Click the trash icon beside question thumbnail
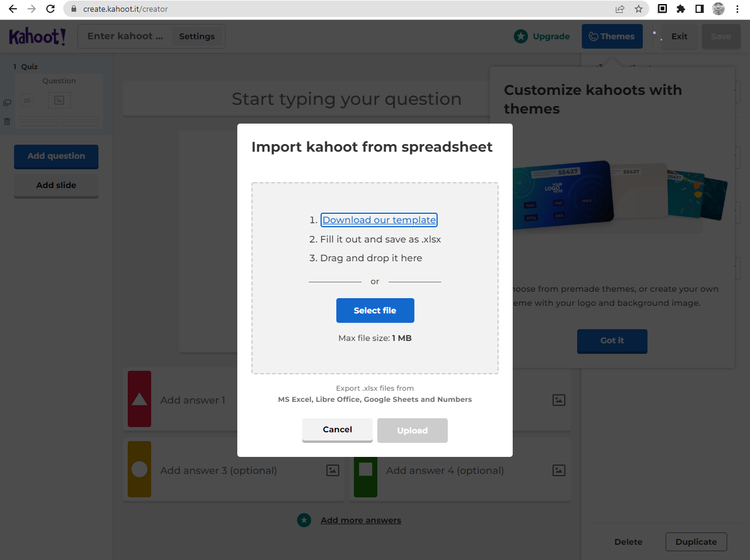The height and width of the screenshot is (560, 750). (7, 121)
